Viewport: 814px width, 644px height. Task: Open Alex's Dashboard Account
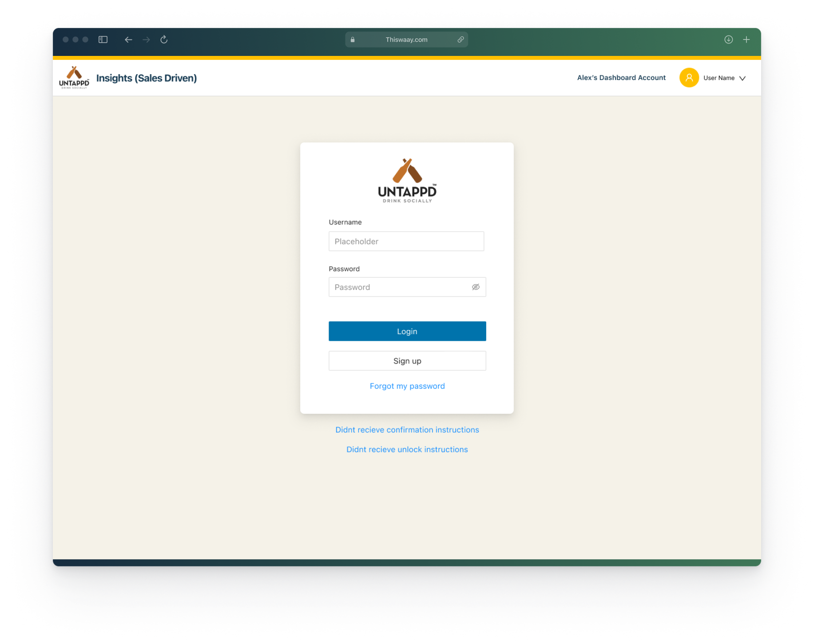coord(621,78)
